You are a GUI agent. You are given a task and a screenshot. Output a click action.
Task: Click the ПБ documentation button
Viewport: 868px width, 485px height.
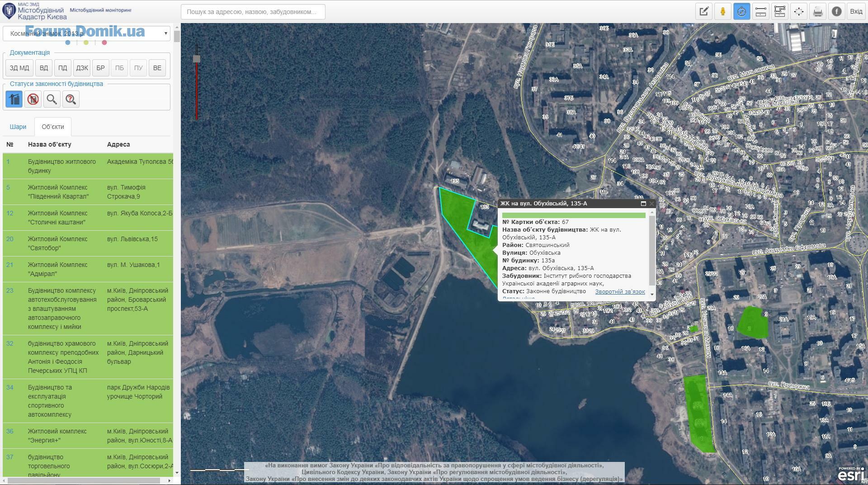tap(119, 68)
